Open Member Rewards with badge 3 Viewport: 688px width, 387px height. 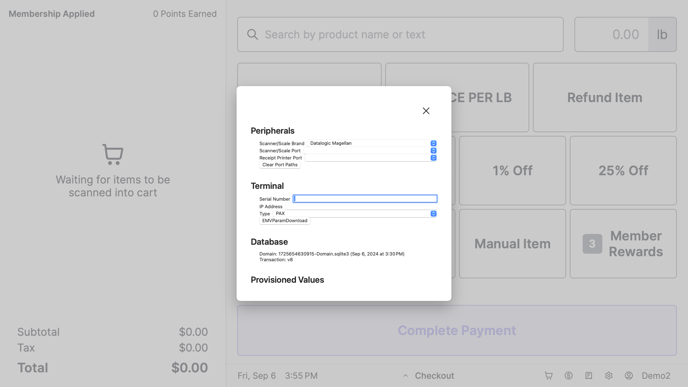(x=623, y=244)
